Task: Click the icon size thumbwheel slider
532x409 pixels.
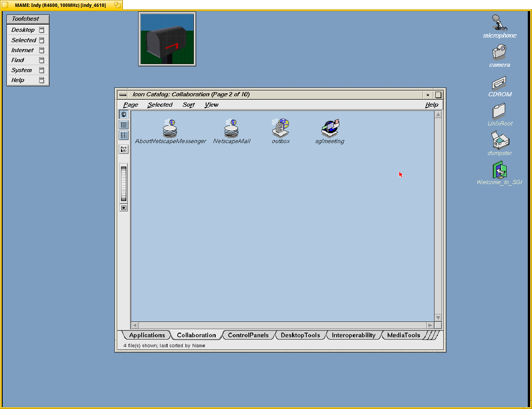Action: 124,183
